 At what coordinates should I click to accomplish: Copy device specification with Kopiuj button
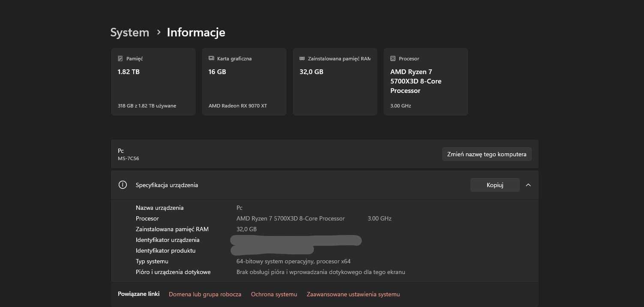pyautogui.click(x=495, y=185)
